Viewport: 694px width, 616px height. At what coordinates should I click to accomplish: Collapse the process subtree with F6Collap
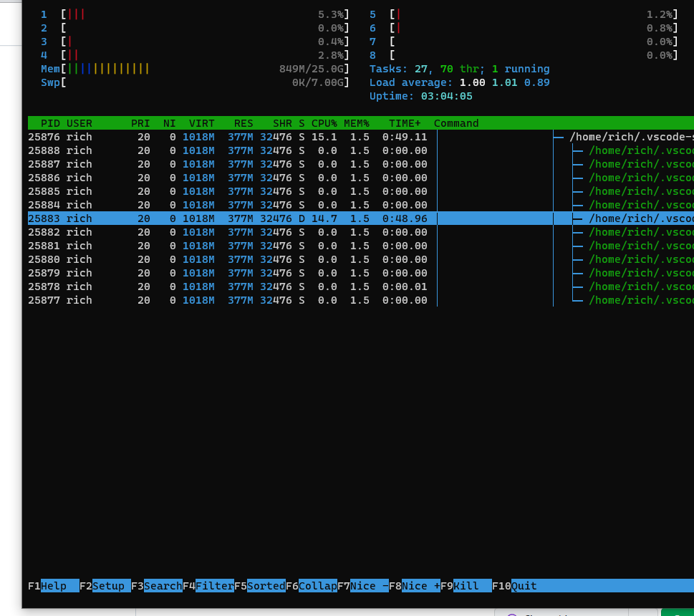pyautogui.click(x=319, y=586)
